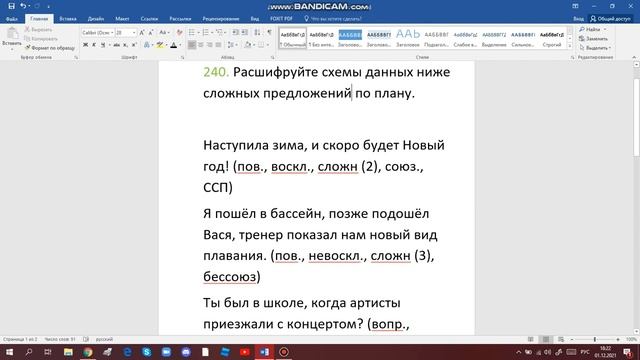The height and width of the screenshot is (360, 640).
Task: Apply the Без интервала style
Action: click(x=321, y=38)
